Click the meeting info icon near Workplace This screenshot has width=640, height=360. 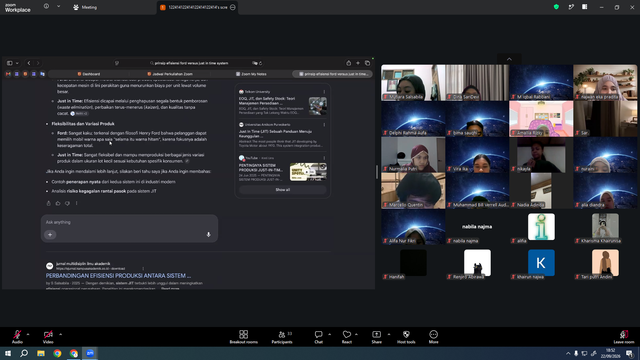coord(46,7)
